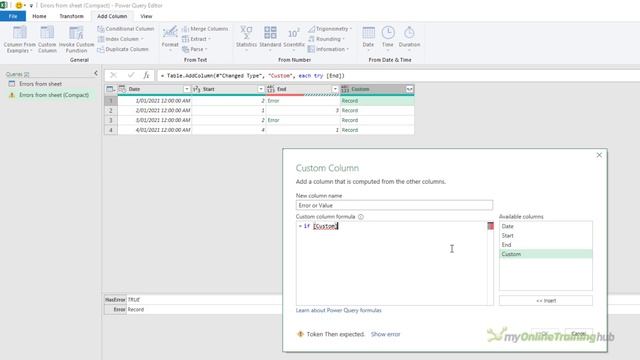Select Start in Available columns
Image resolution: width=640 pixels, height=360 pixels.
tap(546, 236)
